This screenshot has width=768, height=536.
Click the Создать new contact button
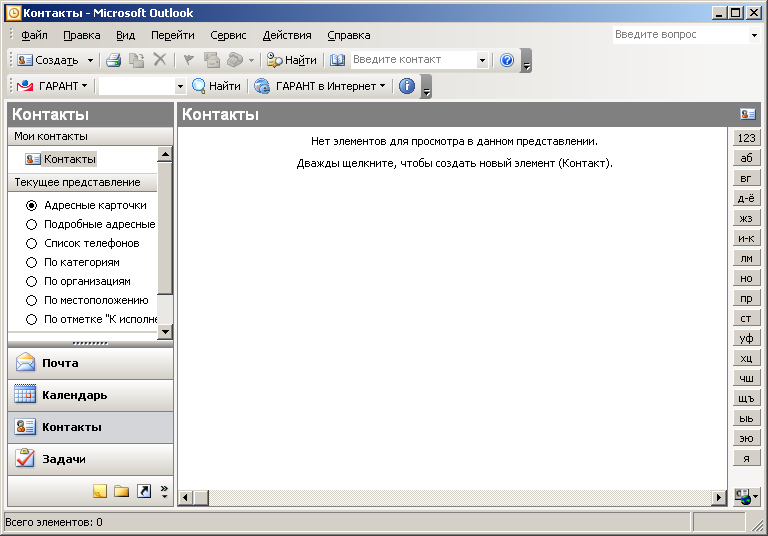[x=47, y=60]
